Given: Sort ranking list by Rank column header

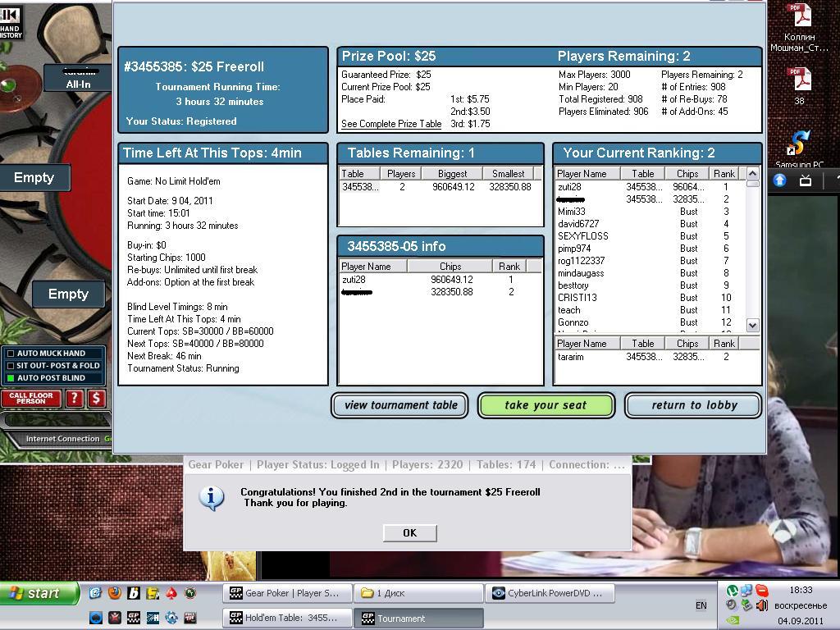Looking at the screenshot, I should tap(724, 174).
